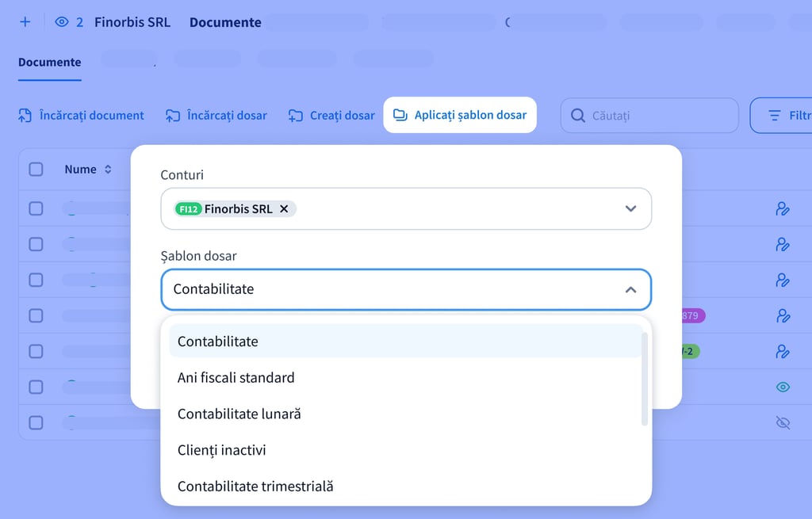812x519 pixels.
Task: Remove the Finorbis SRL account chip
Action: [x=284, y=209]
